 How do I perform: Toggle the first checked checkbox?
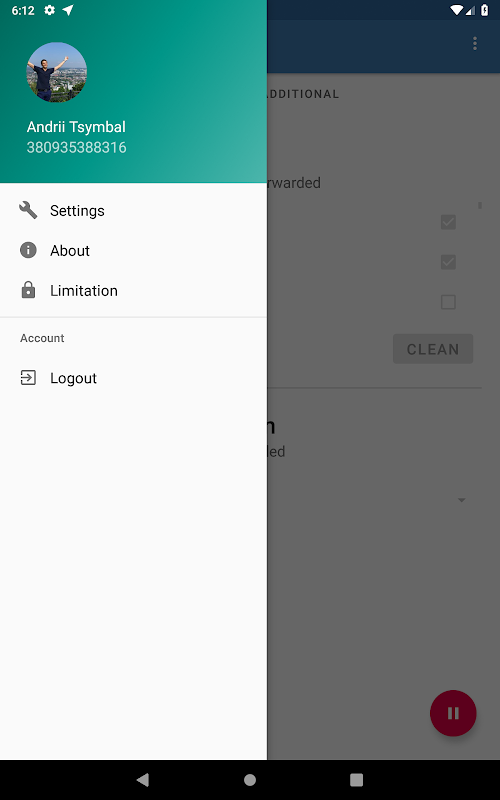(x=448, y=222)
